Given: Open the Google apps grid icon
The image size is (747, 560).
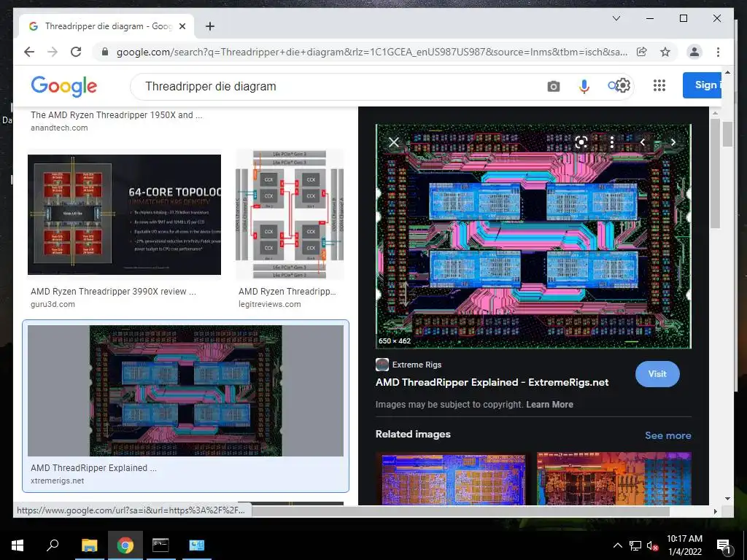Looking at the screenshot, I should pos(659,85).
